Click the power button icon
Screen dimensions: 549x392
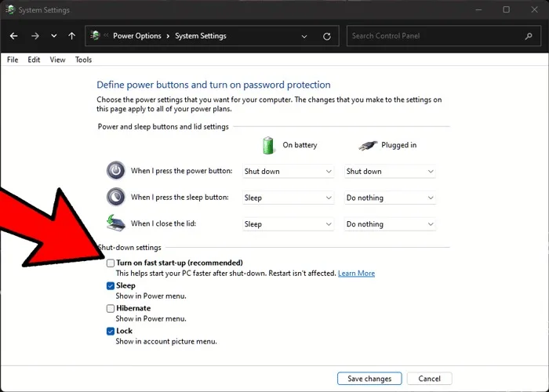click(x=115, y=171)
